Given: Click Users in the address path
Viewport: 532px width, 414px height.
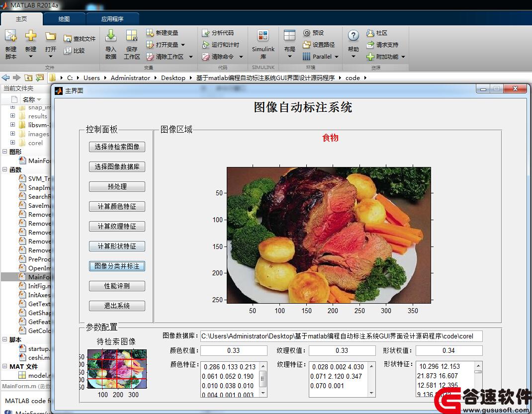Looking at the screenshot, I should [91, 78].
